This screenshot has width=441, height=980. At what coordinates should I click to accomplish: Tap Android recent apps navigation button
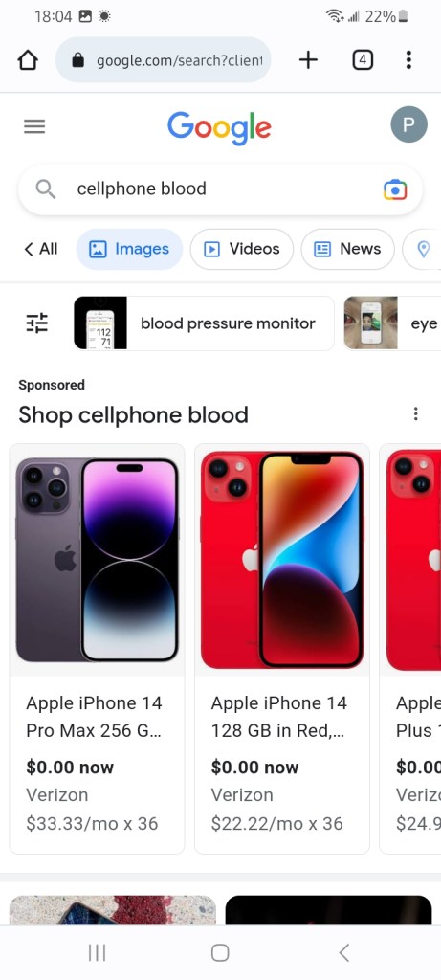(x=97, y=952)
